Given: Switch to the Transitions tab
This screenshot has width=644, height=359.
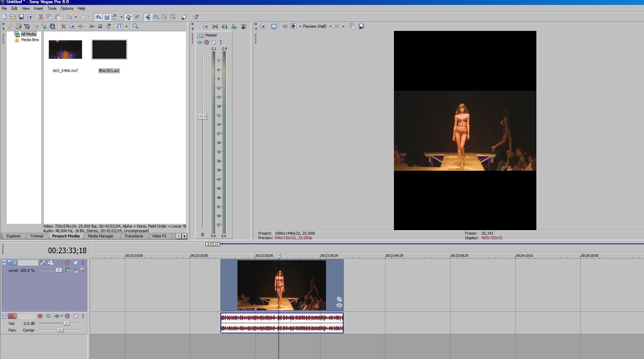Looking at the screenshot, I should tap(134, 236).
